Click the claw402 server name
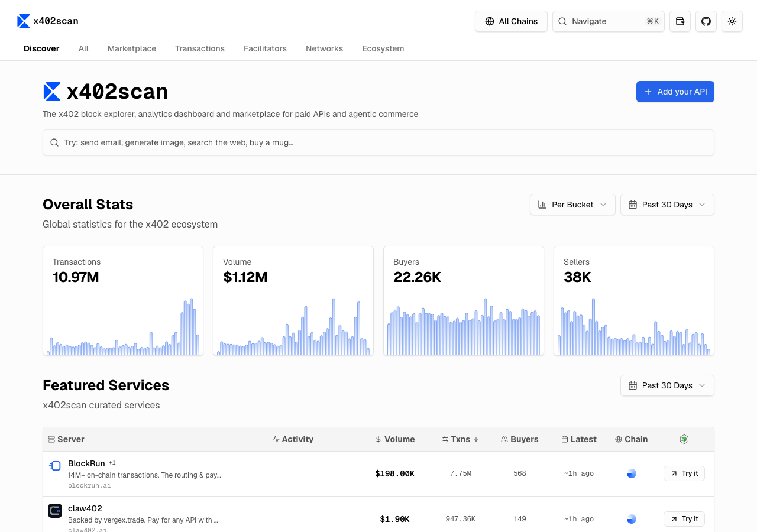757x532 pixels. click(x=85, y=508)
